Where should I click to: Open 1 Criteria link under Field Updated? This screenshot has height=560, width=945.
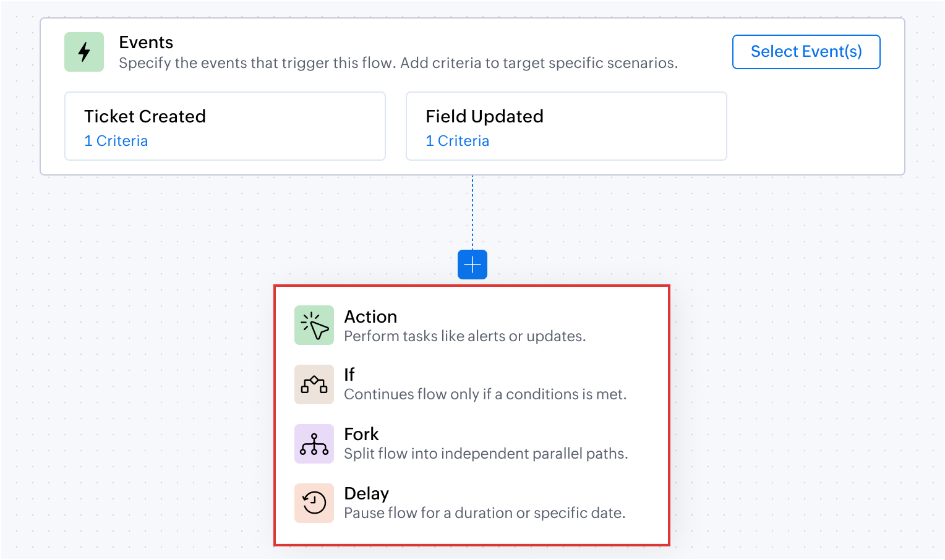click(x=457, y=141)
